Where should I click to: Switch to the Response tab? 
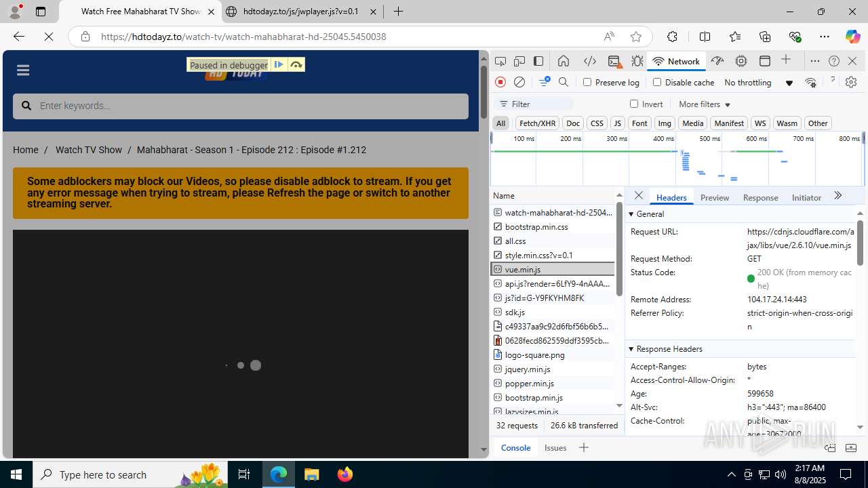(x=760, y=197)
